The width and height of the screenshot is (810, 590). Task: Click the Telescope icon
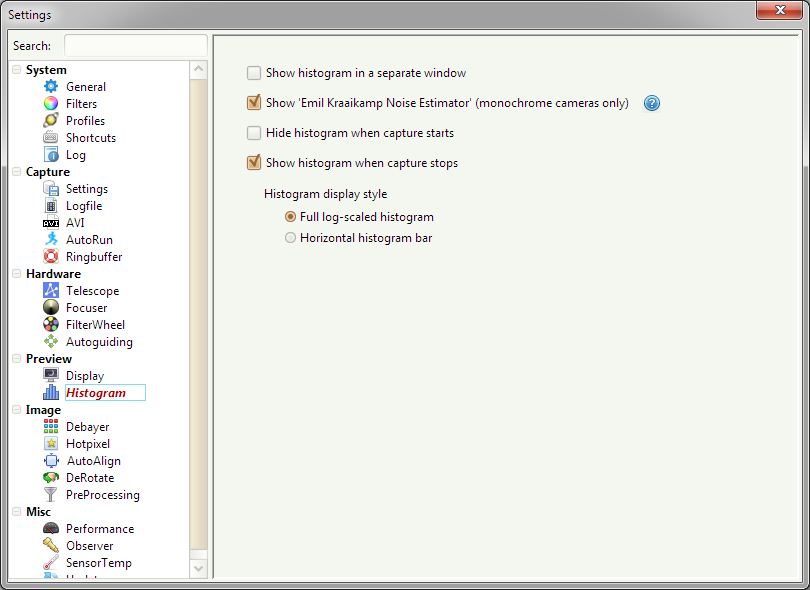click(51, 291)
